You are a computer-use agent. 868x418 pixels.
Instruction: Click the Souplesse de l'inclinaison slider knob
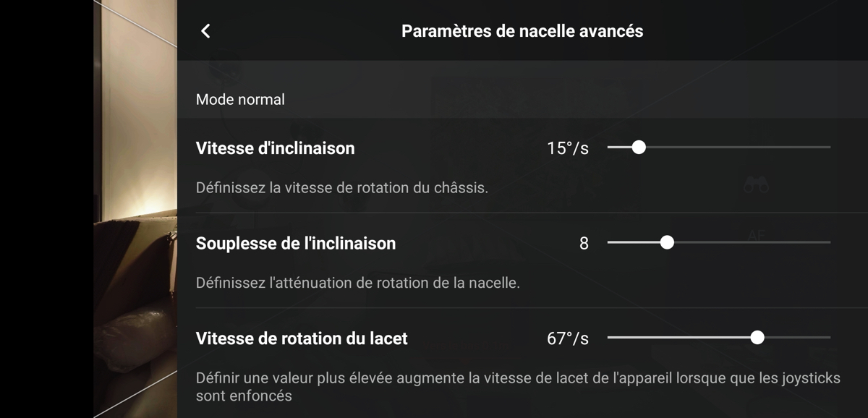[667, 243]
